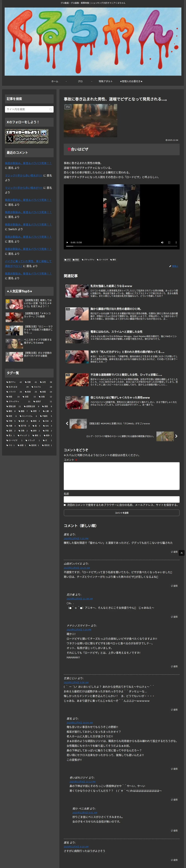Open the 事故 category tag below video
Viewport: 186px width, 868px height.
pos(76,260)
